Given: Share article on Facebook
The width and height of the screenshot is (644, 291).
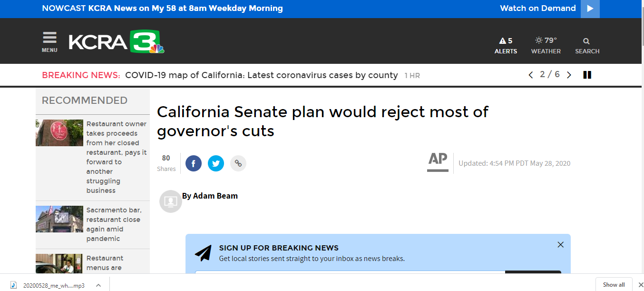Looking at the screenshot, I should pos(193,163).
